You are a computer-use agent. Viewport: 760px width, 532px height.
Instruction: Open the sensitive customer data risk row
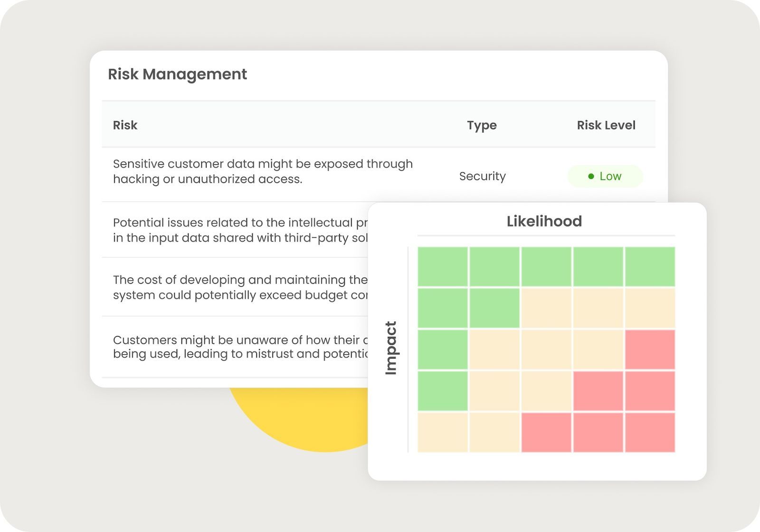[x=379, y=174]
